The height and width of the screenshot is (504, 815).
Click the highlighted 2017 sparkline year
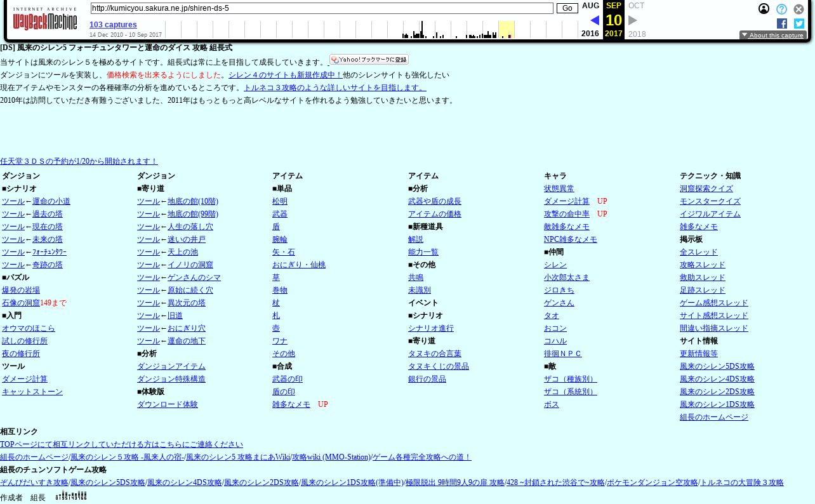coord(506,29)
